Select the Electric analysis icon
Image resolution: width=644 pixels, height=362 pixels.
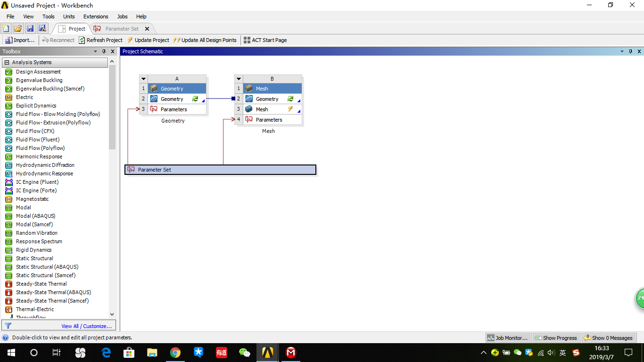point(8,97)
